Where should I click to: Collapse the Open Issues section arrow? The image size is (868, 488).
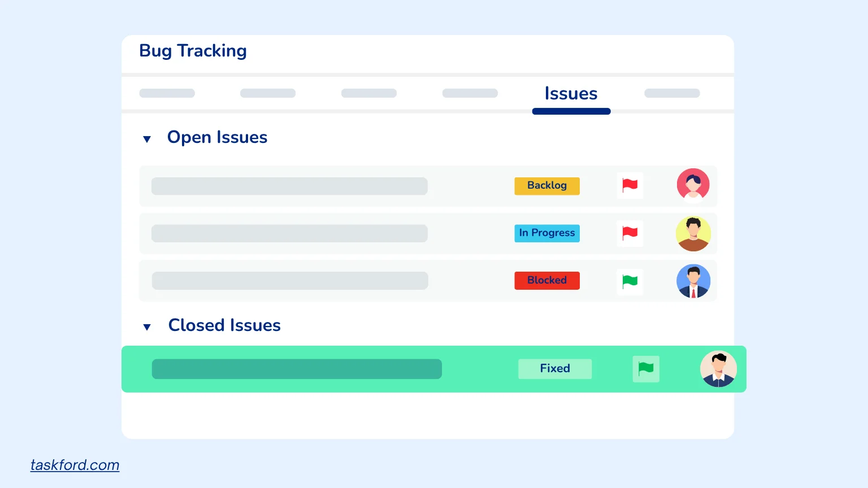click(147, 139)
